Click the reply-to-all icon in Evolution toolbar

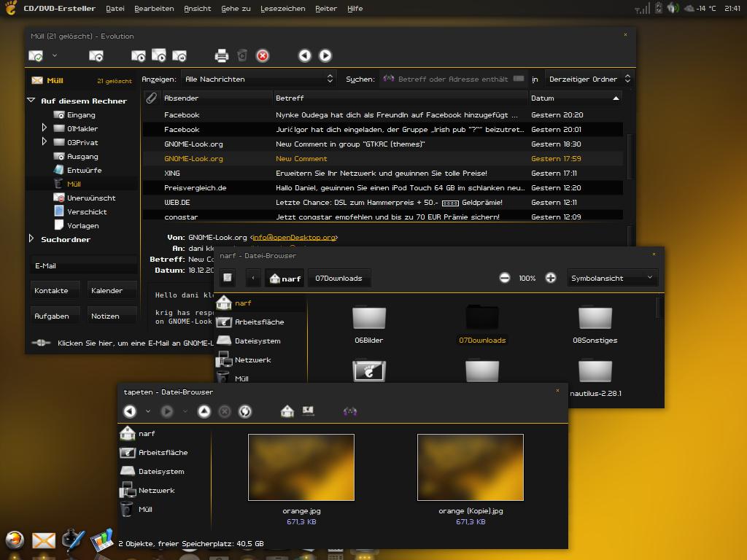(x=158, y=55)
